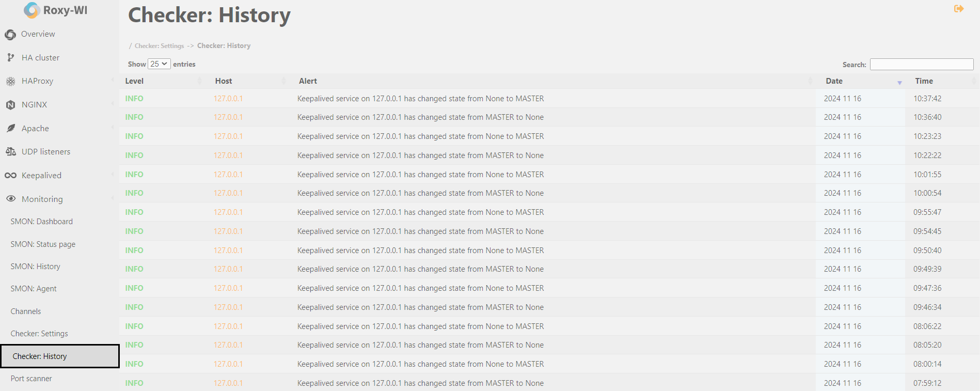980x391 pixels.
Task: Click the HAProxy snowflake icon
Action: (10, 81)
